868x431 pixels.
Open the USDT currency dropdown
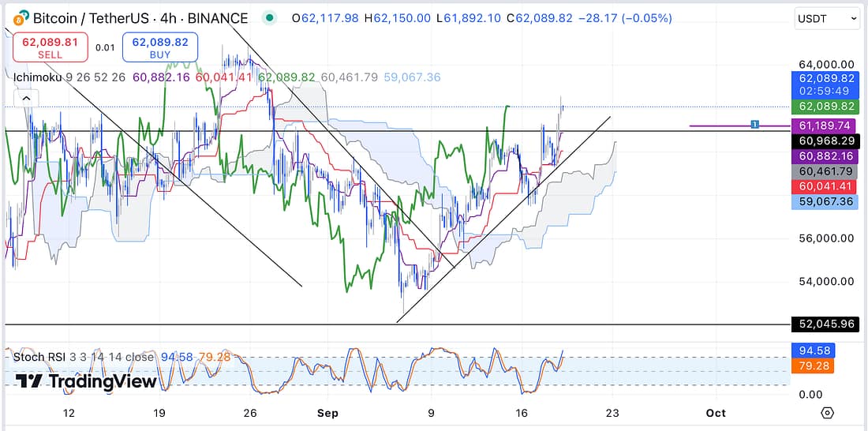pos(827,17)
